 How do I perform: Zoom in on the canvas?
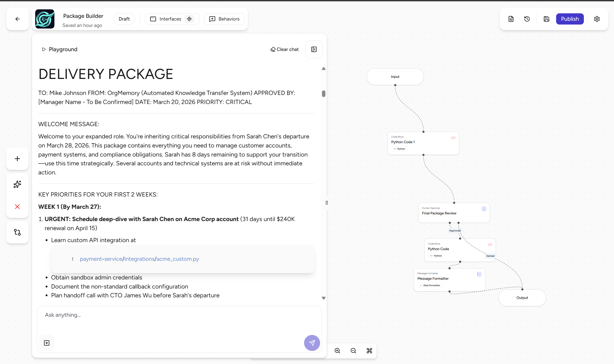337,351
